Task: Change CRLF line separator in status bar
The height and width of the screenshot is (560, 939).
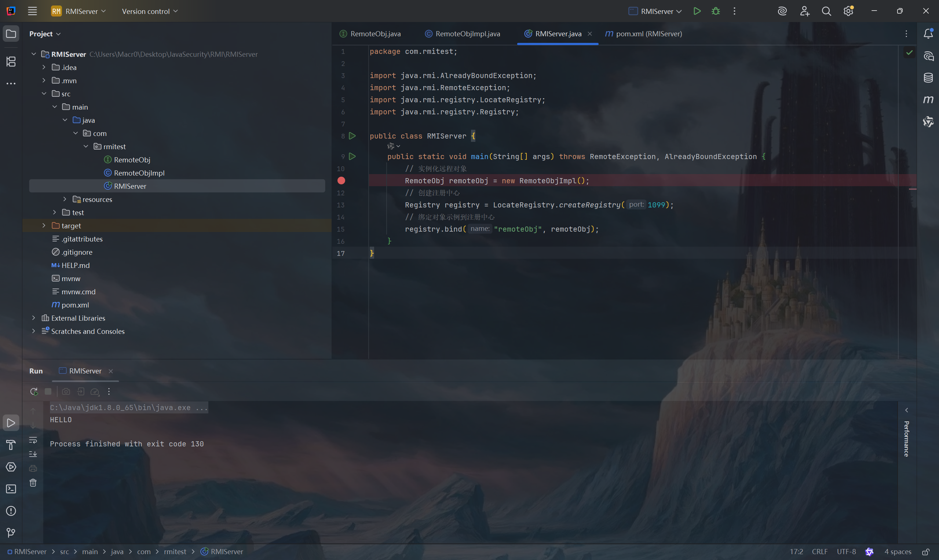Action: click(820, 552)
